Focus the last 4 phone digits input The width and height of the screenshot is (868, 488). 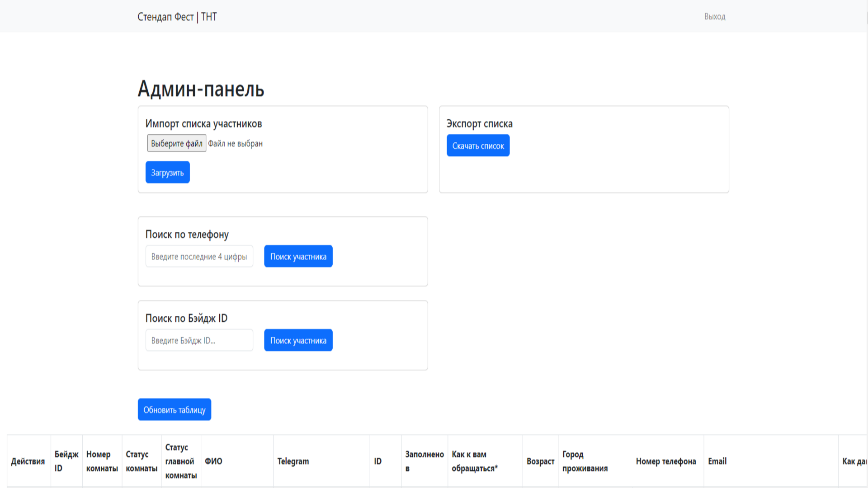click(x=199, y=257)
